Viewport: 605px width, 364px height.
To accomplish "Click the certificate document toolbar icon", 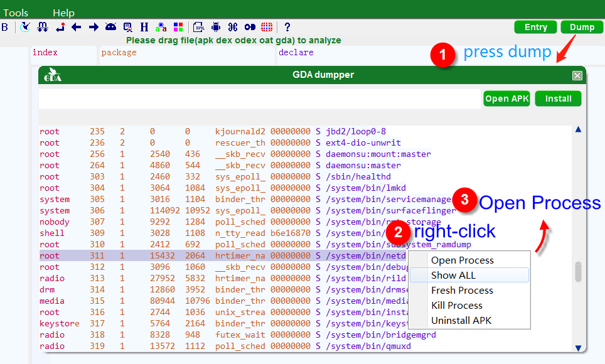I will 127,27.
